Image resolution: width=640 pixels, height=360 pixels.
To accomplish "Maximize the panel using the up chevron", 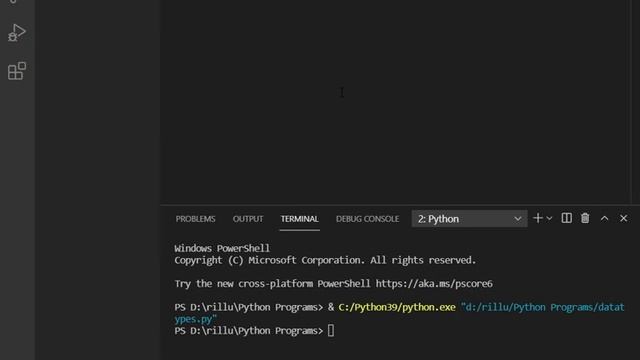I will [604, 219].
